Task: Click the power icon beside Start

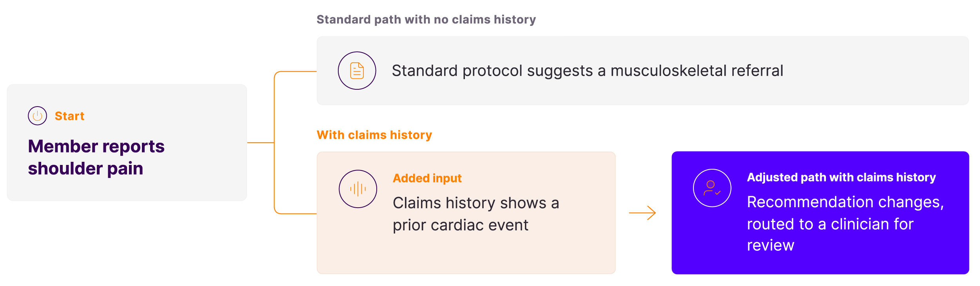Action: (x=37, y=116)
